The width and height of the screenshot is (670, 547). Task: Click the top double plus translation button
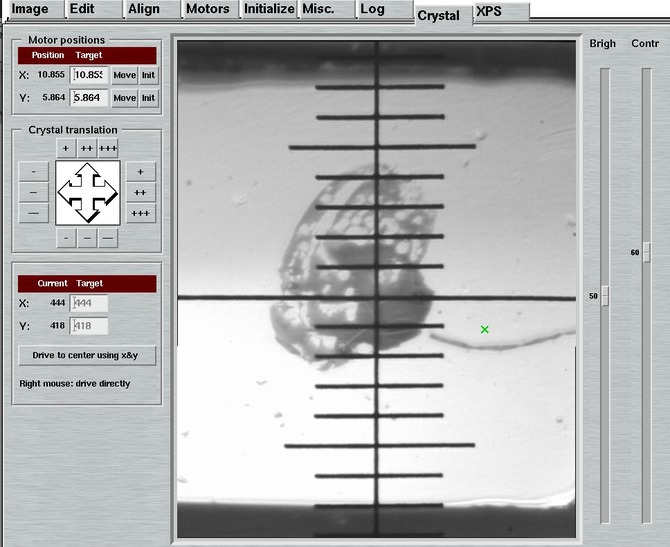point(87,148)
